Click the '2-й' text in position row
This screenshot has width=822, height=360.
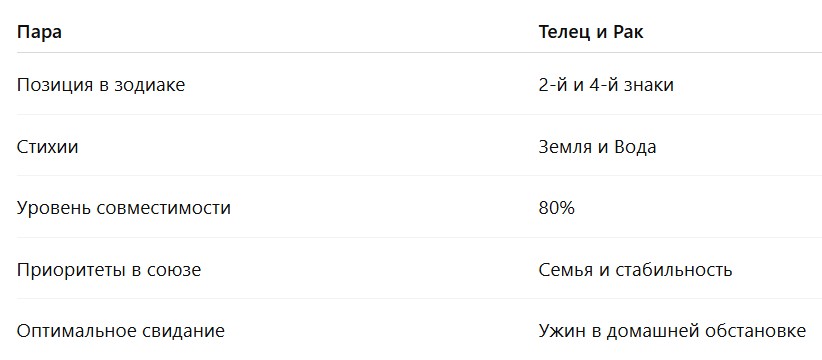click(552, 85)
